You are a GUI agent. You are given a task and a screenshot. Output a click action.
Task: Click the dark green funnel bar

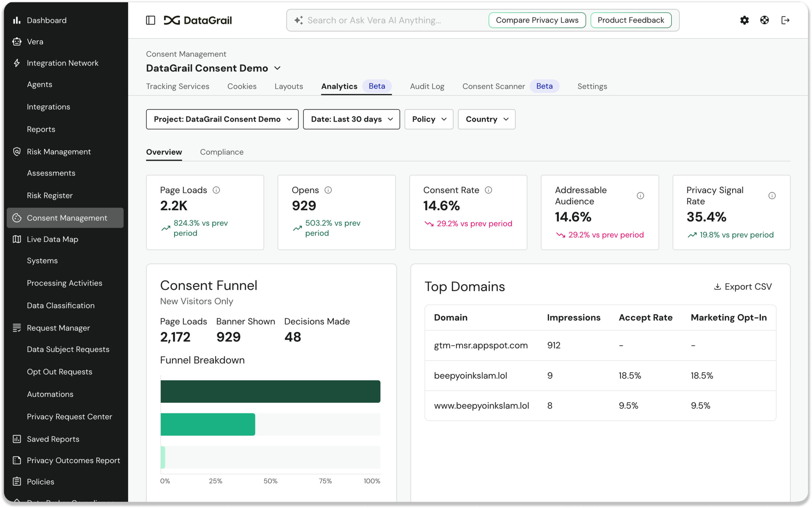pyautogui.click(x=270, y=391)
